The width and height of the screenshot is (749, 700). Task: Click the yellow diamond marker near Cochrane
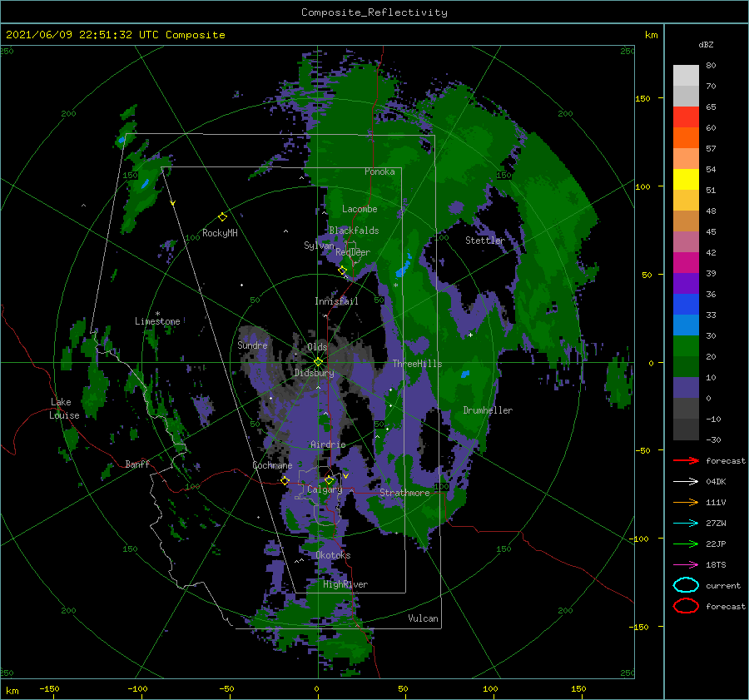pos(285,480)
